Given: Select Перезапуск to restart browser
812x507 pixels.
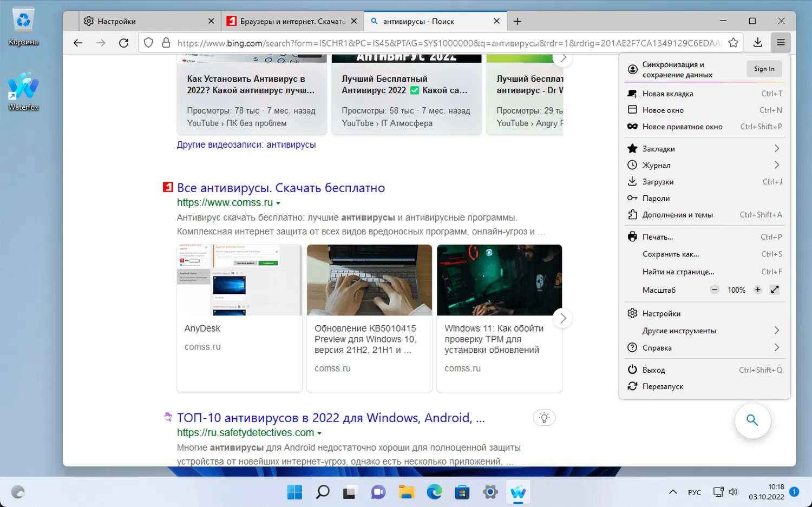Looking at the screenshot, I should [705, 386].
